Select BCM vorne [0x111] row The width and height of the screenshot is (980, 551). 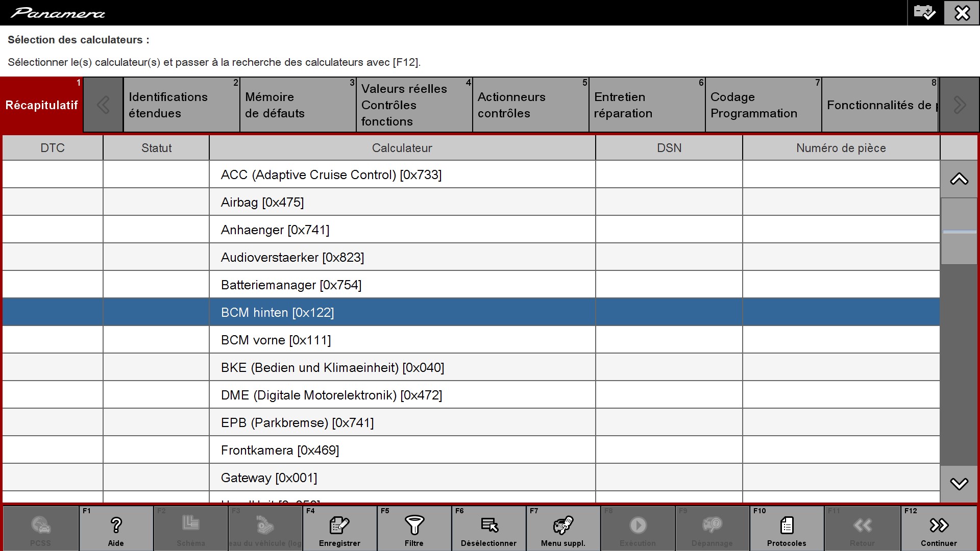tap(471, 340)
